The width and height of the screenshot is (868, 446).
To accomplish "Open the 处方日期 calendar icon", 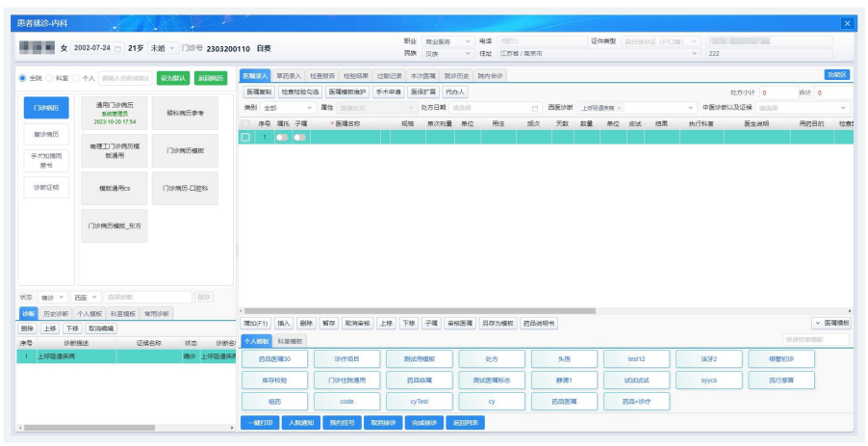I will click(x=535, y=108).
